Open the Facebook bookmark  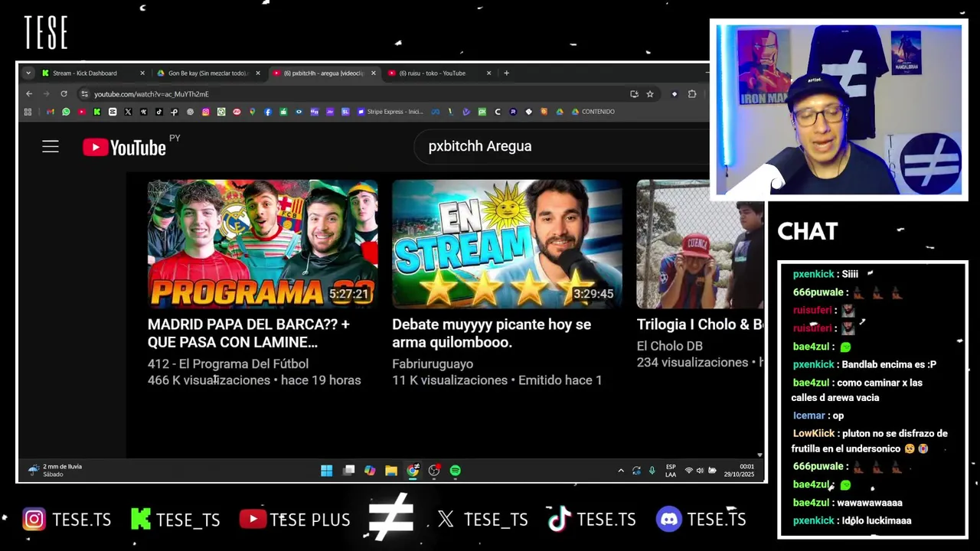coord(268,112)
